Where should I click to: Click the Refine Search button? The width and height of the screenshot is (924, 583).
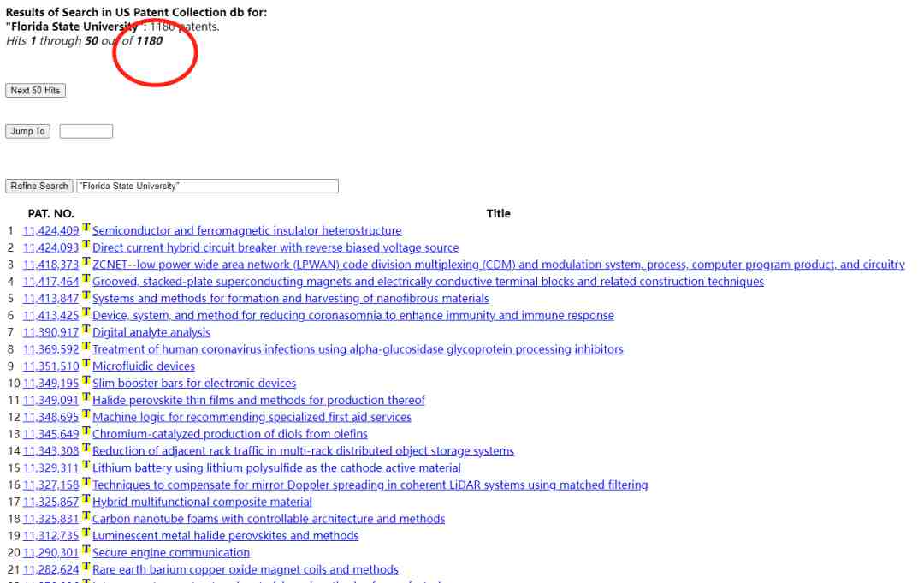click(38, 187)
